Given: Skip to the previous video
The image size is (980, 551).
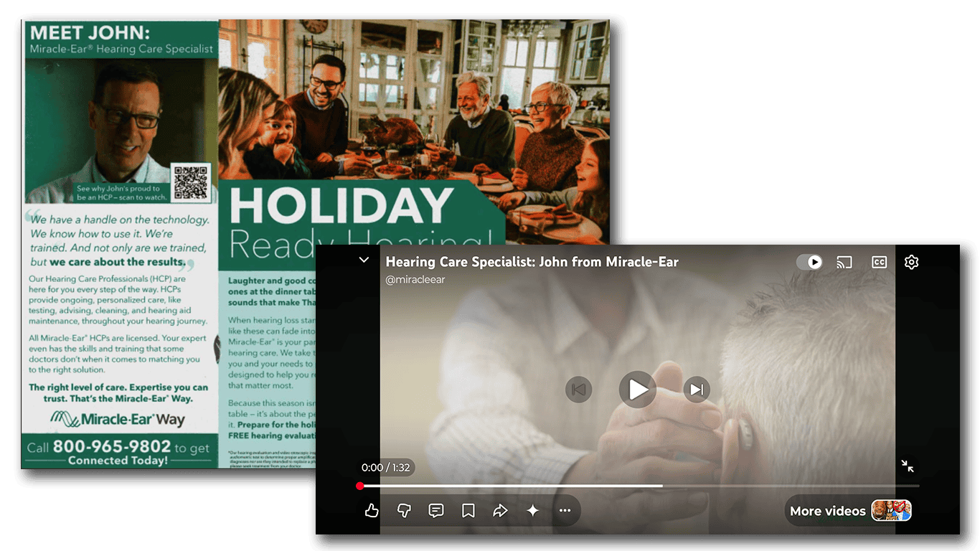Looking at the screenshot, I should pyautogui.click(x=579, y=390).
